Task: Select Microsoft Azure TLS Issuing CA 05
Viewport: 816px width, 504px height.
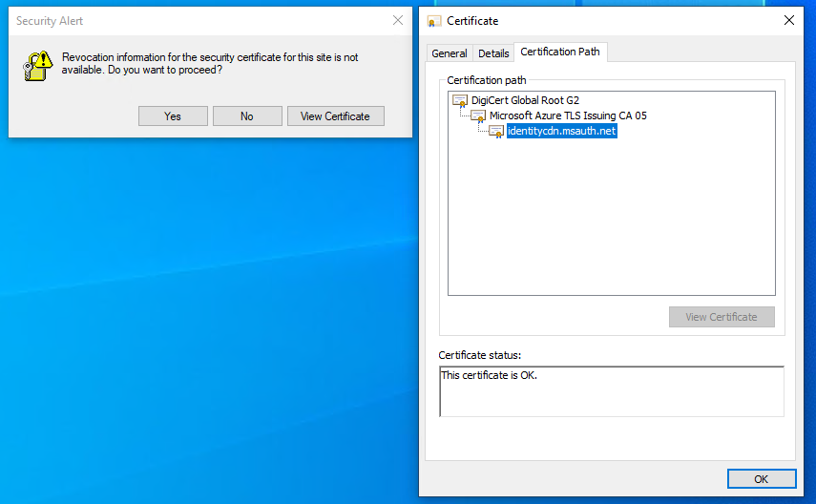Action: (x=568, y=115)
